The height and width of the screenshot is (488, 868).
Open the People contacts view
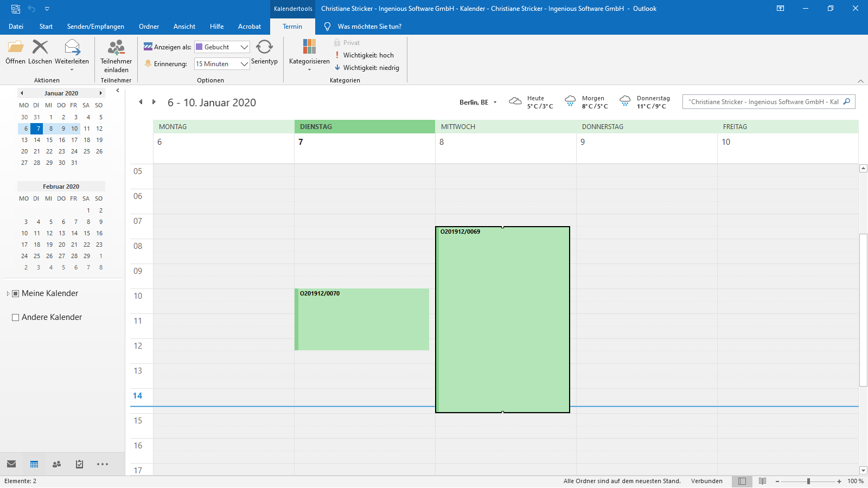[x=56, y=464]
